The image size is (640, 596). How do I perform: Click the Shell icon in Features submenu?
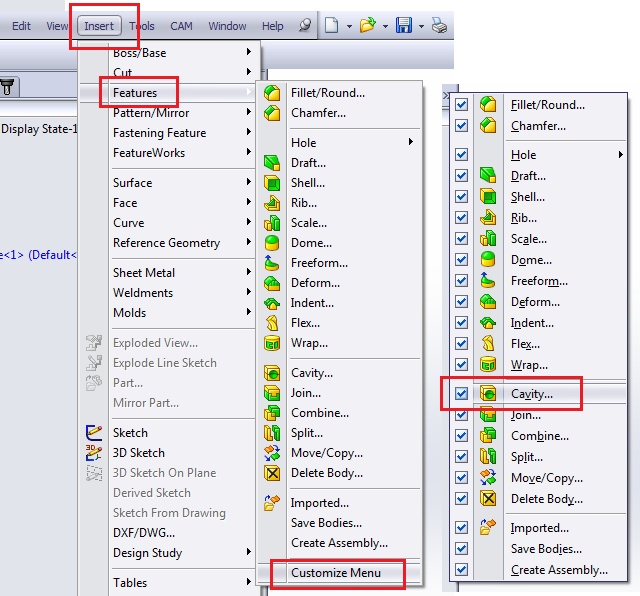272,183
